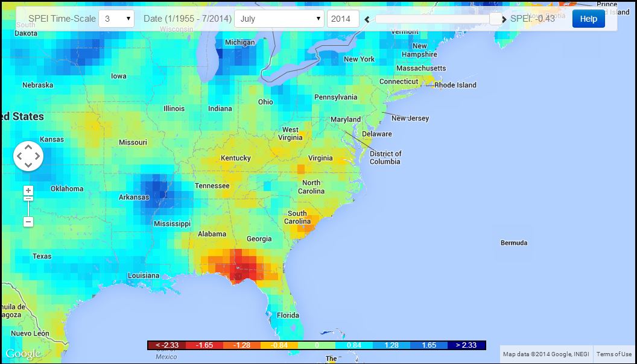The width and height of the screenshot is (637, 364).
Task: Open the Terms of Use link
Action: (614, 354)
